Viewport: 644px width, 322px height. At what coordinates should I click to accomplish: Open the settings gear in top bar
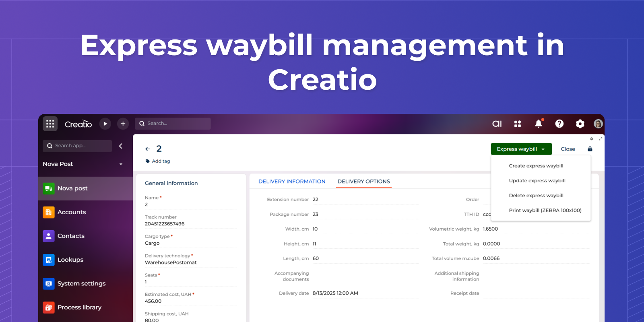pyautogui.click(x=580, y=124)
